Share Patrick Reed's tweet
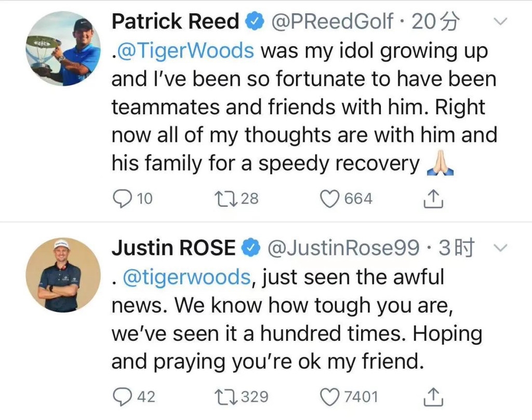Screen dimensions: 532x420 coord(433,198)
